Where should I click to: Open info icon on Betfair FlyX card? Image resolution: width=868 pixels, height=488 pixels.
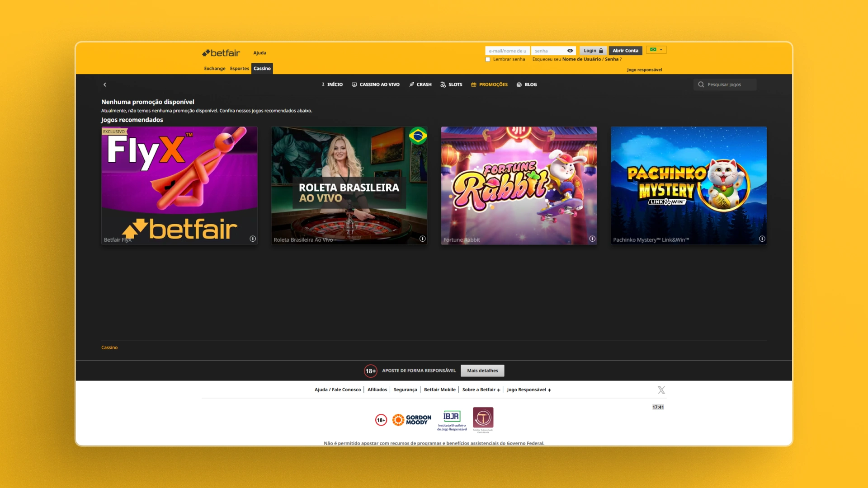(253, 239)
